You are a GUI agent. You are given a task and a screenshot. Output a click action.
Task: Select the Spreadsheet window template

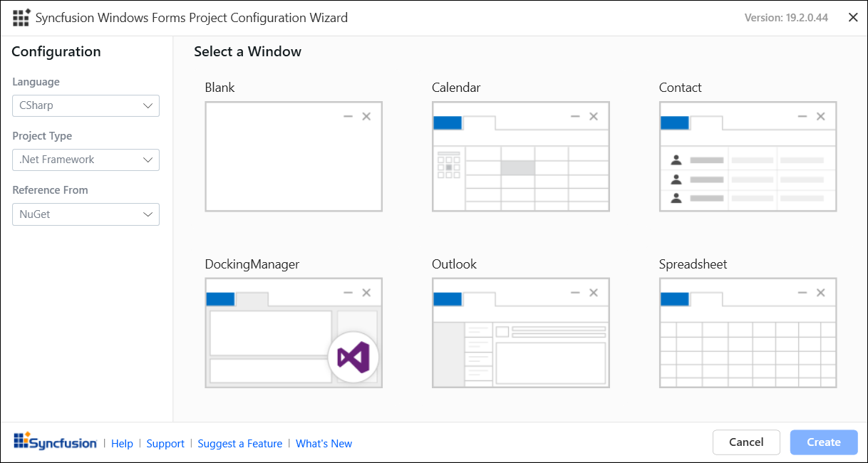click(748, 333)
